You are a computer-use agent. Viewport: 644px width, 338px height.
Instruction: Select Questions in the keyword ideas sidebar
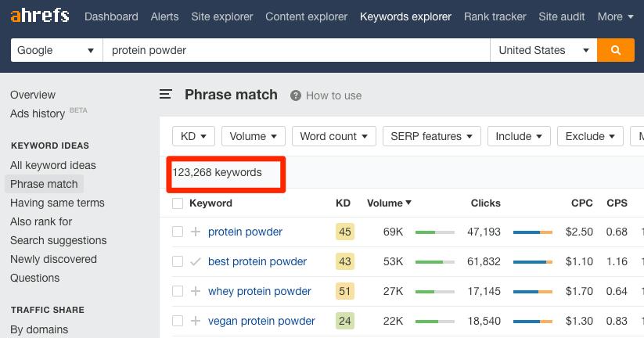pos(34,278)
